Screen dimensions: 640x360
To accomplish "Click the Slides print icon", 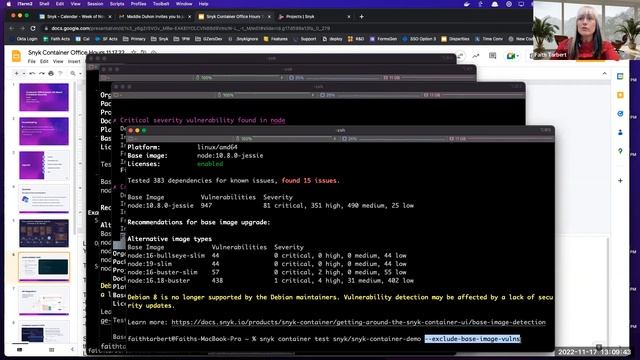I will pos(51,73).
